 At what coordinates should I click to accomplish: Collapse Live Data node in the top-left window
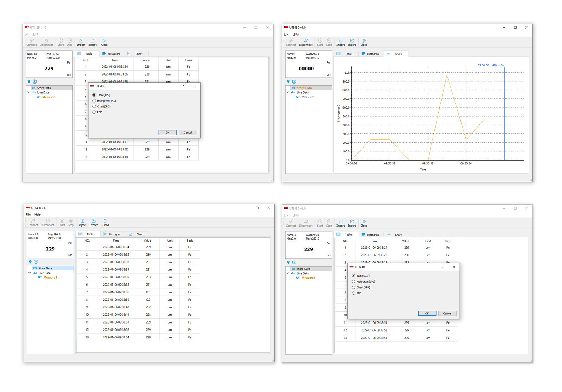pos(28,93)
